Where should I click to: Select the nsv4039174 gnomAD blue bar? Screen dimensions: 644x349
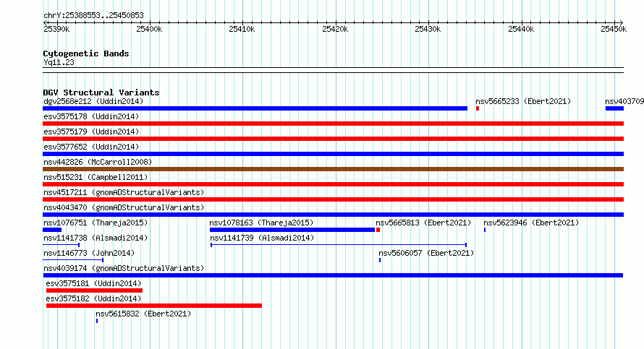click(x=333, y=275)
